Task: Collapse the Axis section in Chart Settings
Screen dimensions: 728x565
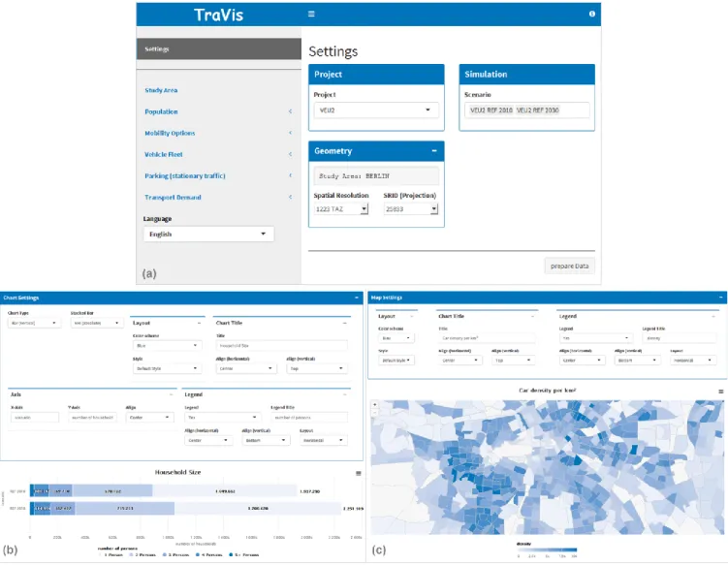Action: tap(171, 394)
